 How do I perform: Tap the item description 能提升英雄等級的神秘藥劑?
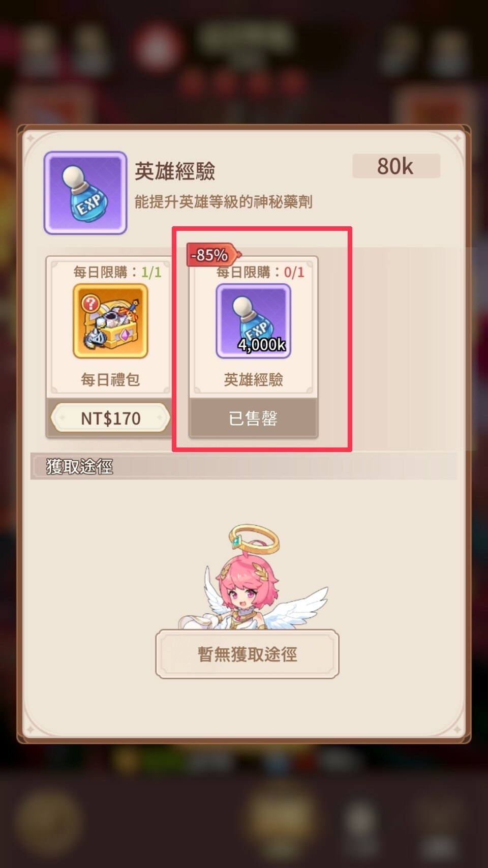click(x=223, y=202)
